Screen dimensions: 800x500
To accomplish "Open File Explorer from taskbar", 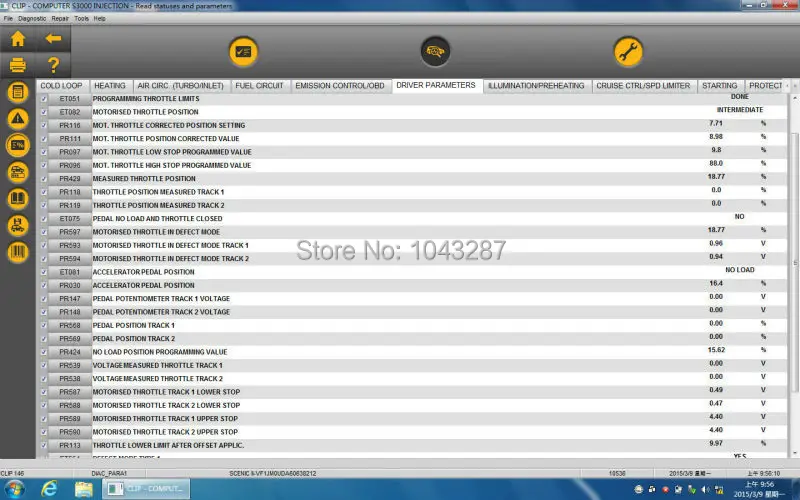I will (x=84, y=489).
